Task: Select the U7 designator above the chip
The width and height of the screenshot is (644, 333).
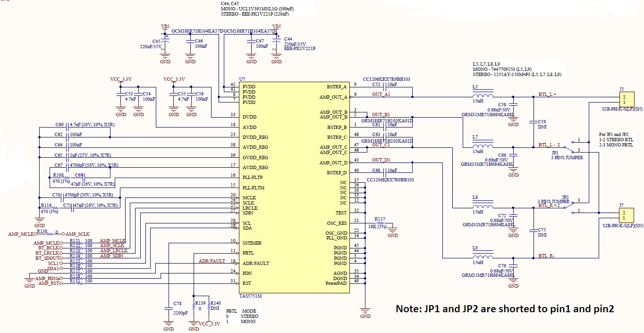Action: coord(242,79)
